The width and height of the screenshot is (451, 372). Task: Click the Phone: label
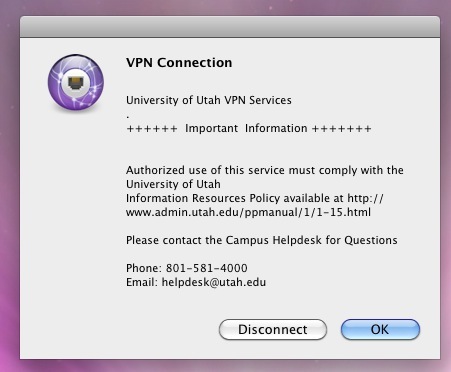[144, 268]
